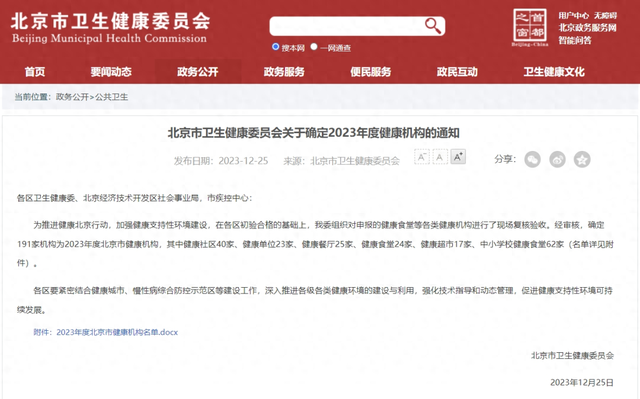Click the 用户中心 link

pyautogui.click(x=573, y=16)
